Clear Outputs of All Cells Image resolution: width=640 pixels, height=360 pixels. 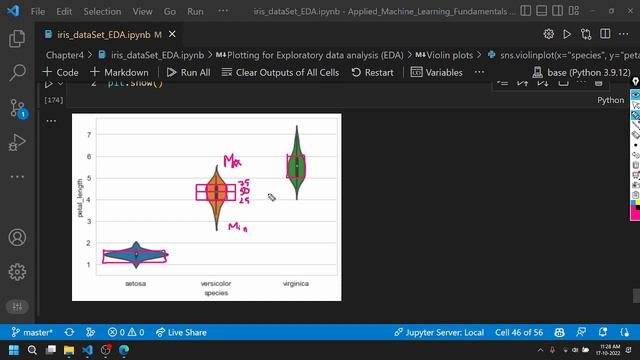[280, 72]
